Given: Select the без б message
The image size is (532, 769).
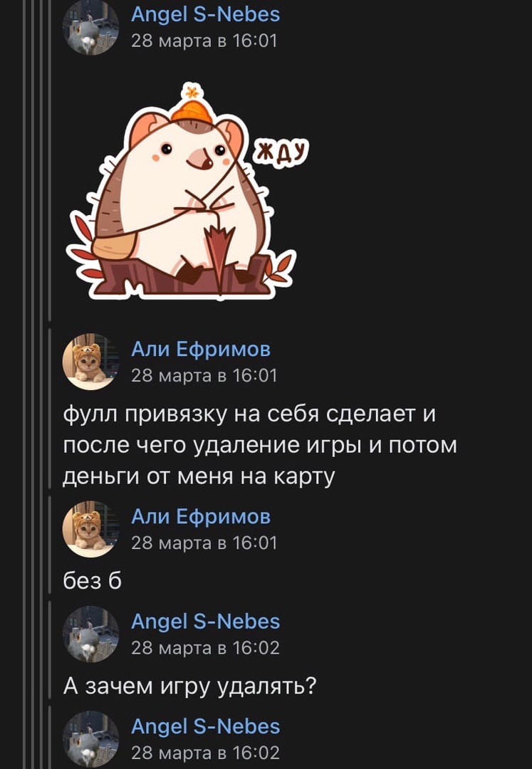Looking at the screenshot, I should coord(92,581).
